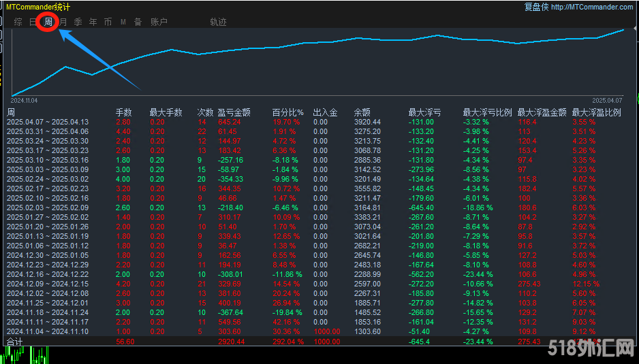Select the 币 currency tab
639x364 pixels.
pos(108,22)
